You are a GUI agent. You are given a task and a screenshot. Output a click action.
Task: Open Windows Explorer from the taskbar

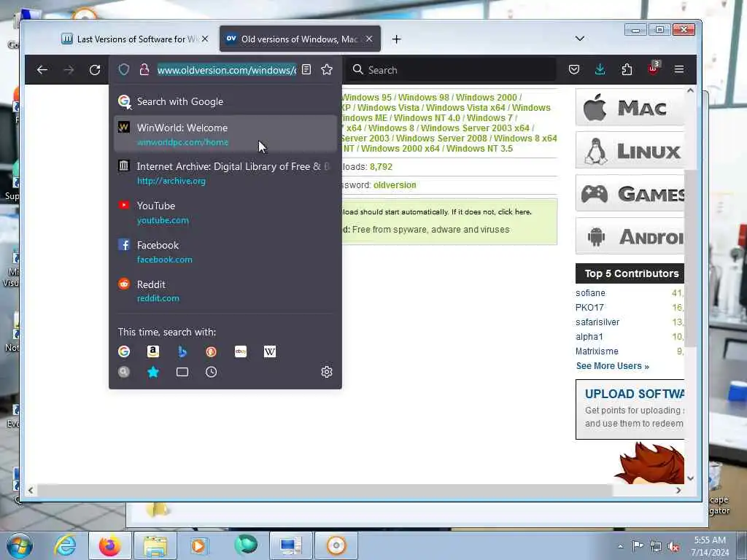tap(155, 545)
